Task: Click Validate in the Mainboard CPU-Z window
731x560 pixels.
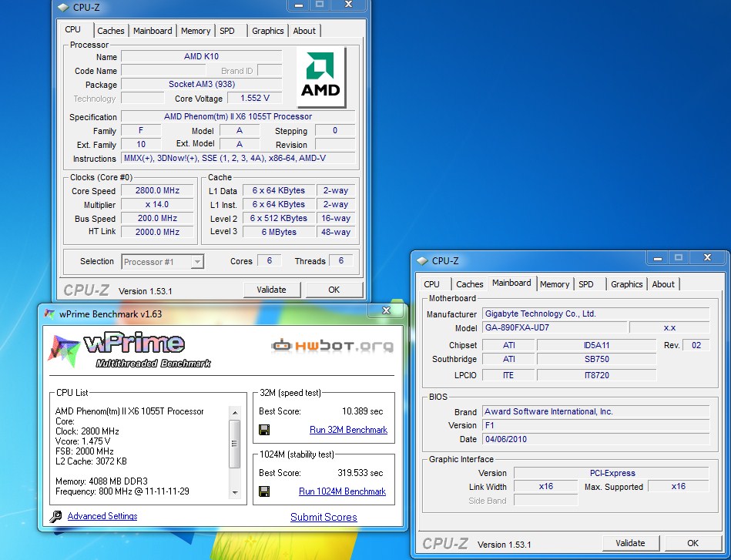Action: (x=630, y=543)
